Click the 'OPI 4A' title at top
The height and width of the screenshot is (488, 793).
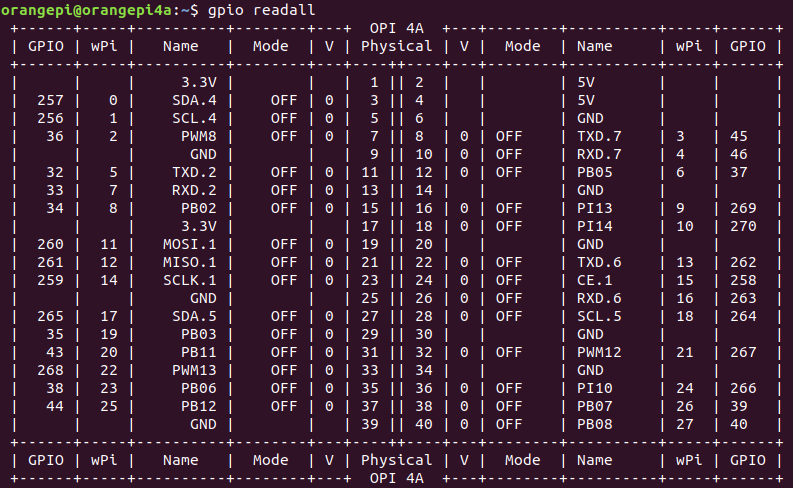396,28
